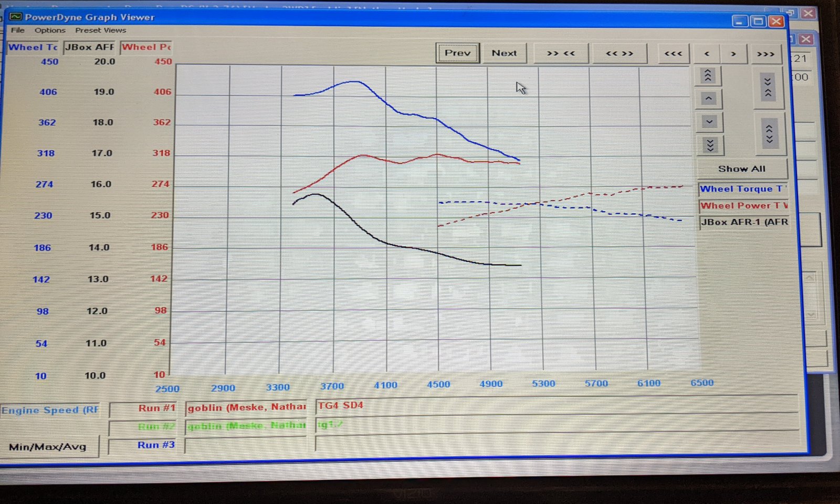Click the Run #1 goblin name field
Screen dimensions: 840x504
coord(246,407)
